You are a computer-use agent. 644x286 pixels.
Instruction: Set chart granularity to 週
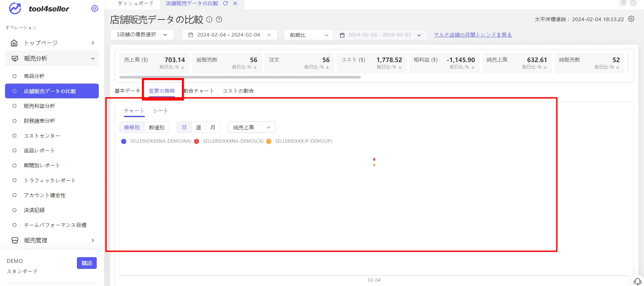point(199,127)
